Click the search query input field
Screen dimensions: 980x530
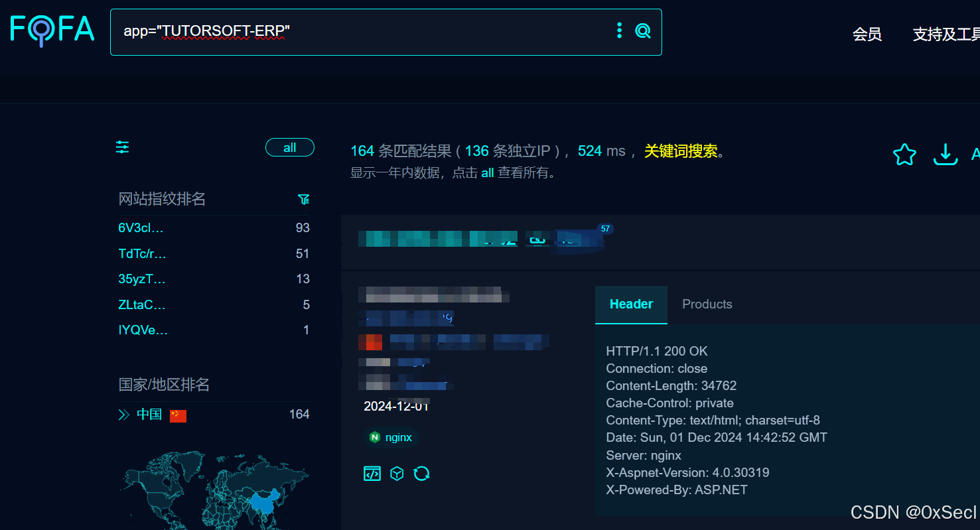365,31
